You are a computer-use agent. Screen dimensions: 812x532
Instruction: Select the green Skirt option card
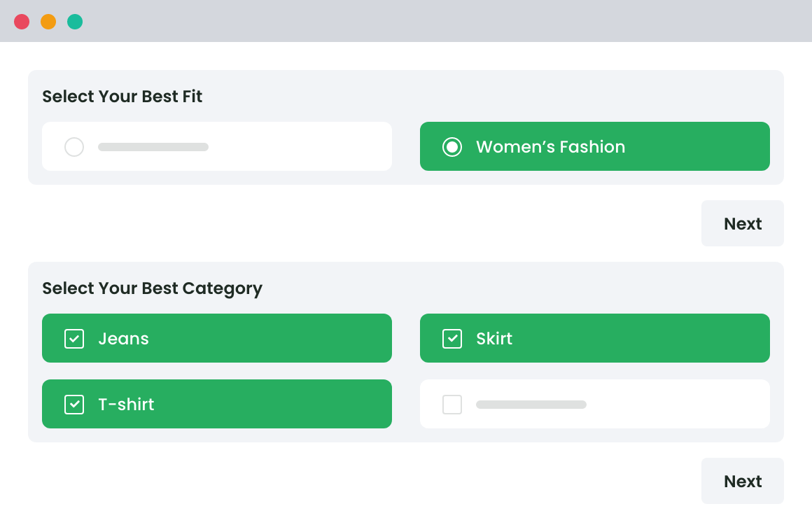595,338
